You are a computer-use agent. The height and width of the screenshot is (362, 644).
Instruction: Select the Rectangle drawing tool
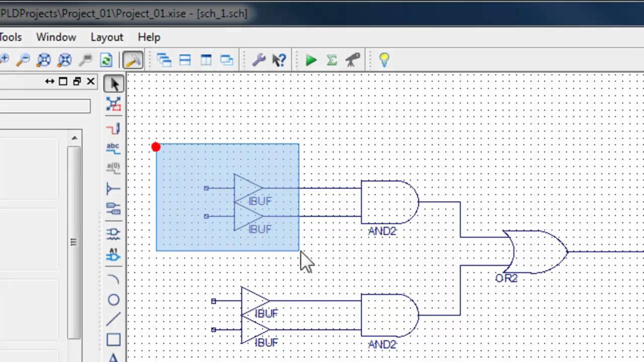[x=113, y=340]
